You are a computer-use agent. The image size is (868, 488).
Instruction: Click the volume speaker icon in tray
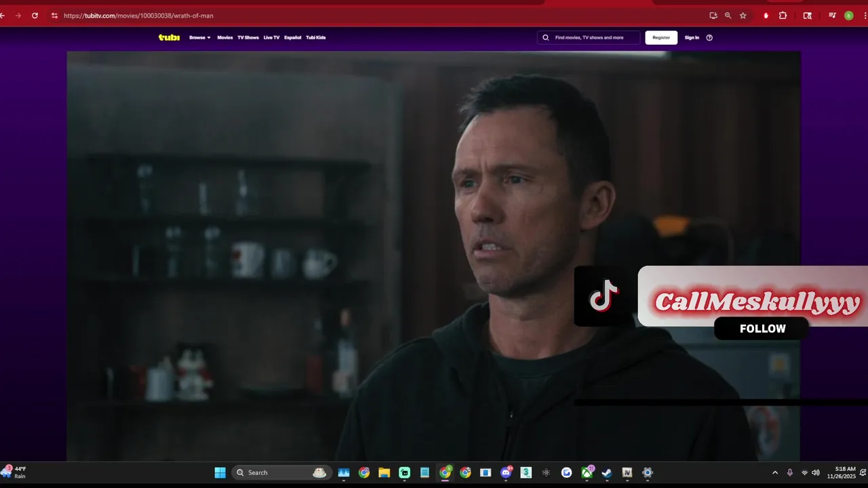click(x=816, y=472)
